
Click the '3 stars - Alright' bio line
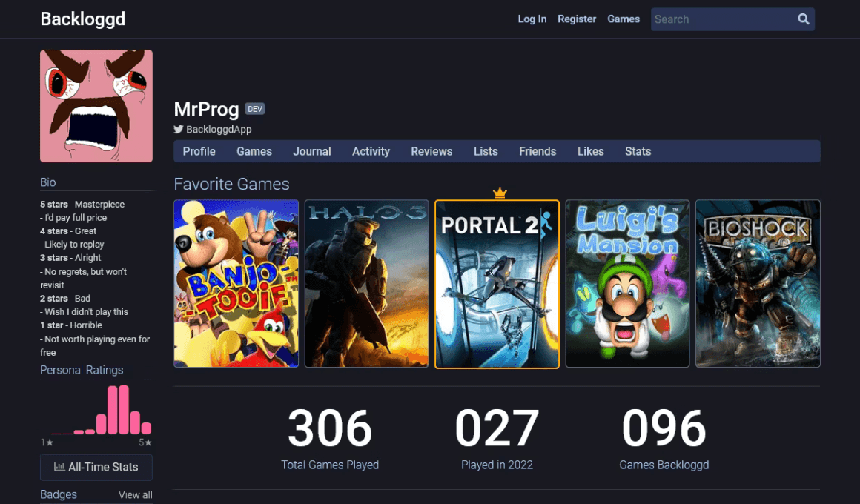coord(70,258)
